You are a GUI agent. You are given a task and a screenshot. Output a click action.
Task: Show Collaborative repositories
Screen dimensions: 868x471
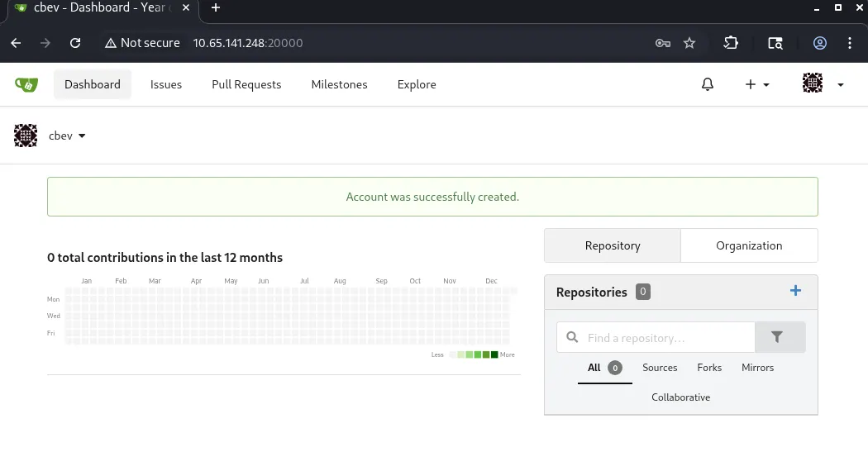(680, 397)
